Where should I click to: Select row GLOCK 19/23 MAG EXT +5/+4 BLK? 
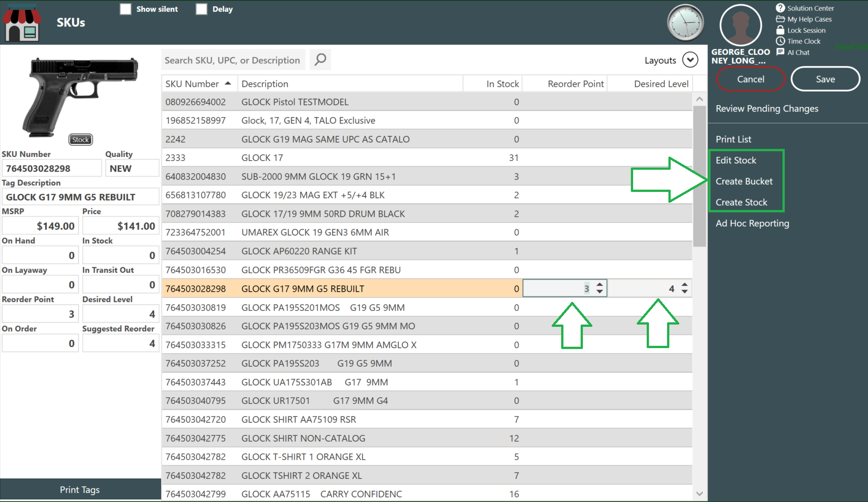(427, 195)
